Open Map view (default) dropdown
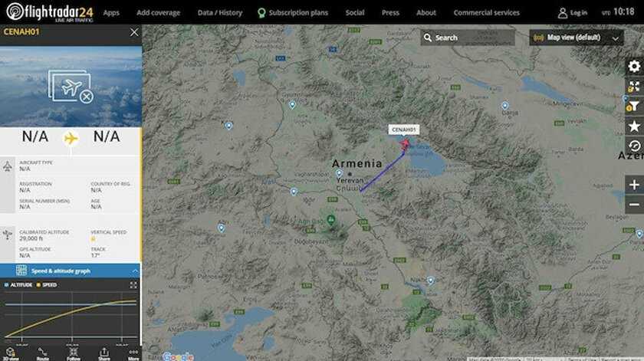Image resolution: width=644 pixels, height=361 pixels. [x=577, y=38]
